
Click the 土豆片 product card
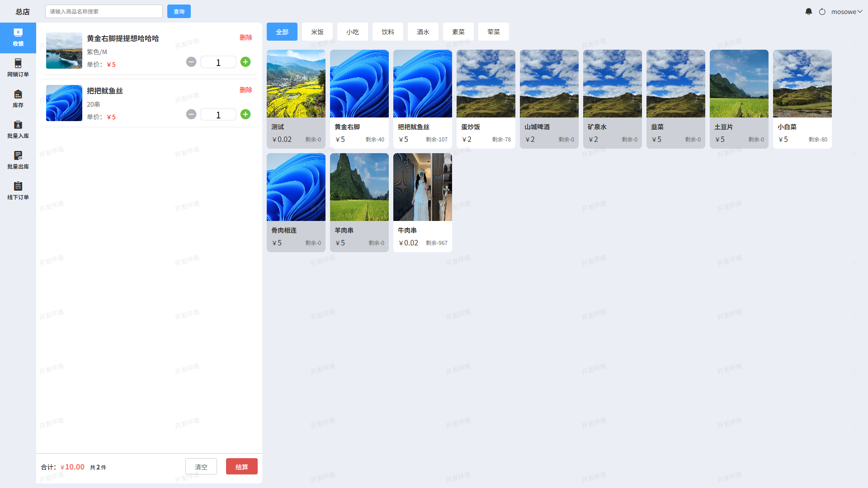(x=739, y=99)
